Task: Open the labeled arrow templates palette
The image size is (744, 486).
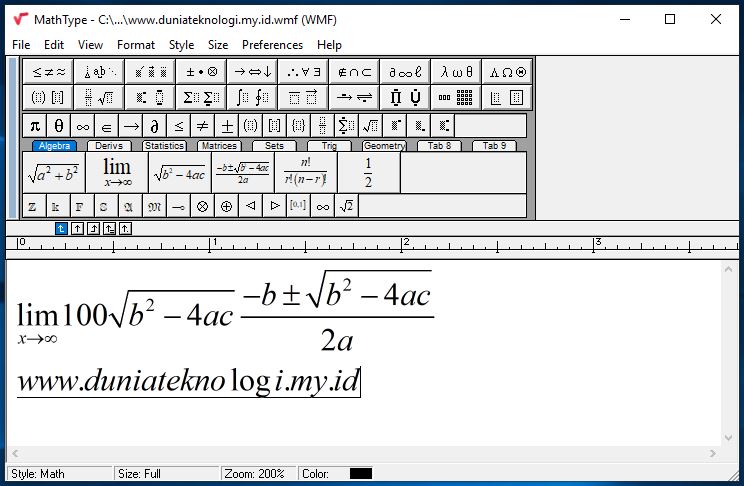Action: 354,97
